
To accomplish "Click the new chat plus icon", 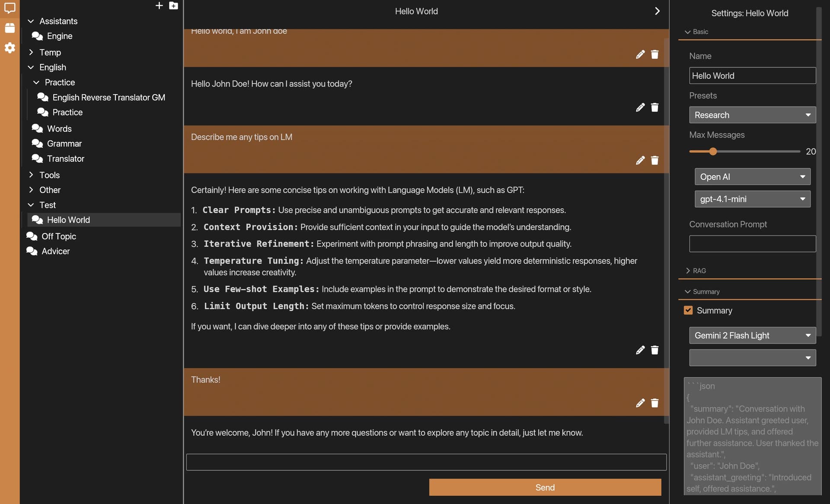I will pyautogui.click(x=159, y=6).
